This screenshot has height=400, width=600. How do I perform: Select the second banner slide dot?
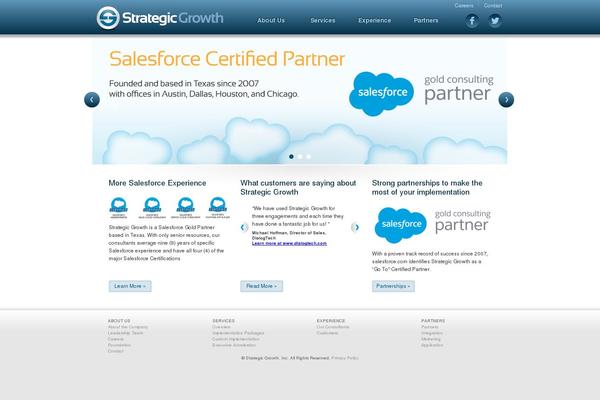(300, 157)
